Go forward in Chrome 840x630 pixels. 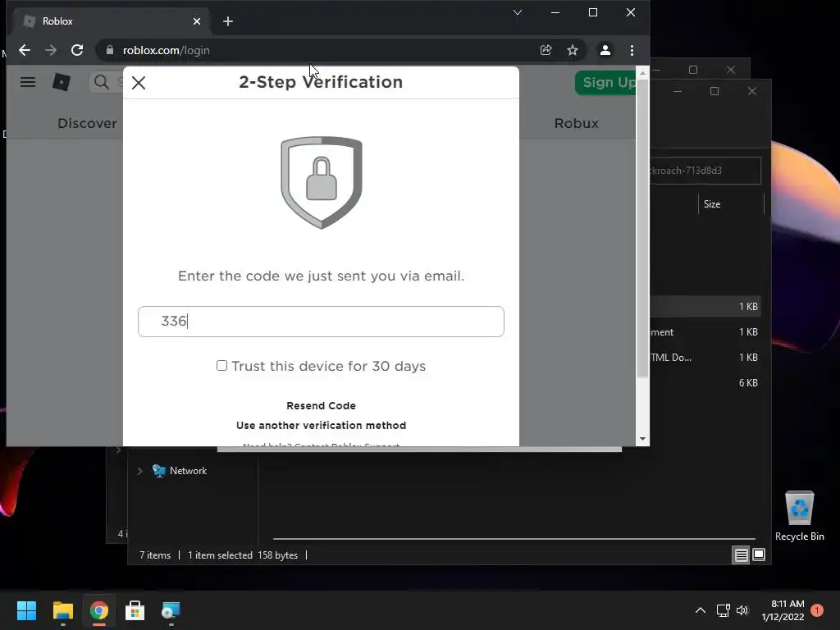(x=51, y=50)
